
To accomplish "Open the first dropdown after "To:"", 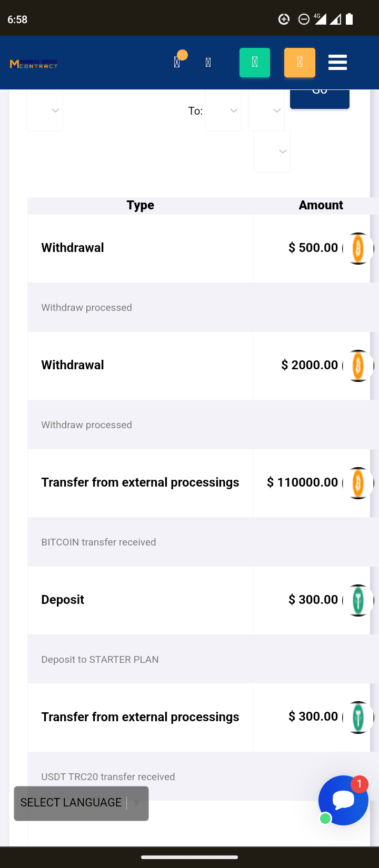I will [223, 110].
